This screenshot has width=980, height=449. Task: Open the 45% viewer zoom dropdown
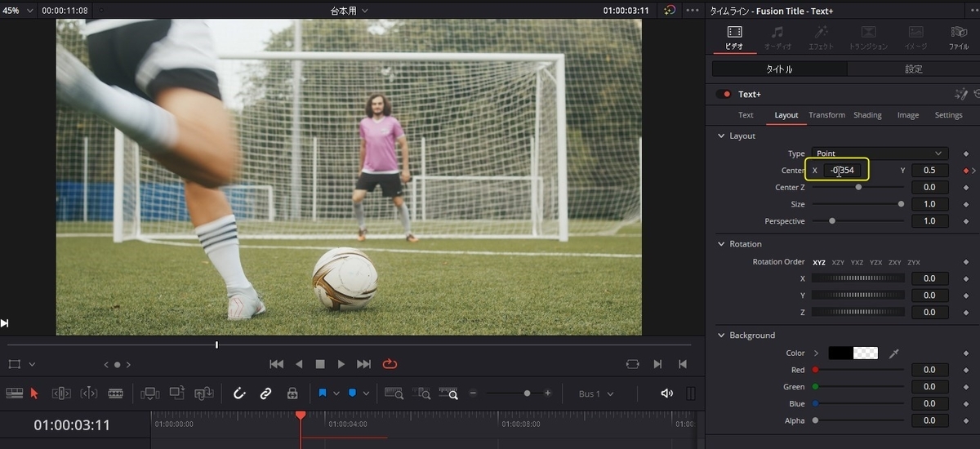click(x=19, y=11)
